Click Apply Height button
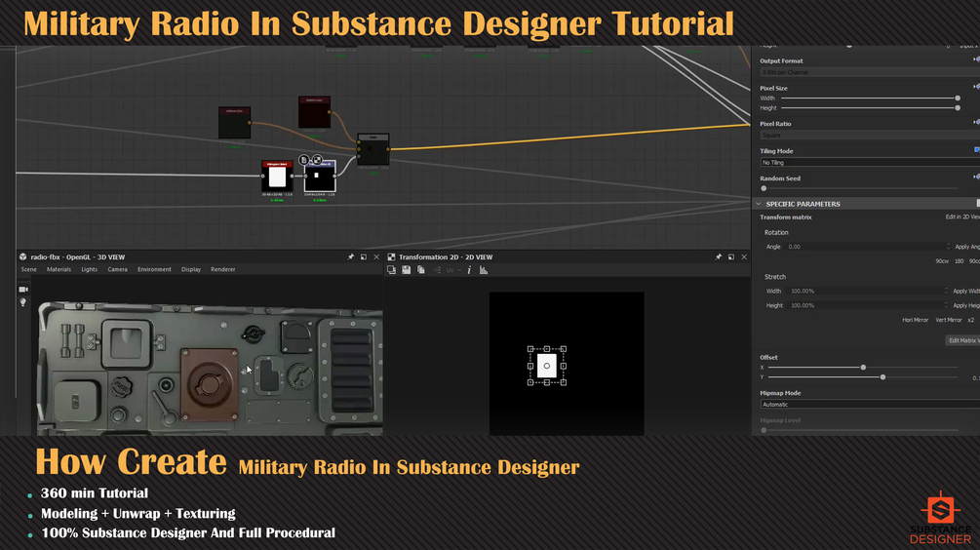 tap(966, 305)
